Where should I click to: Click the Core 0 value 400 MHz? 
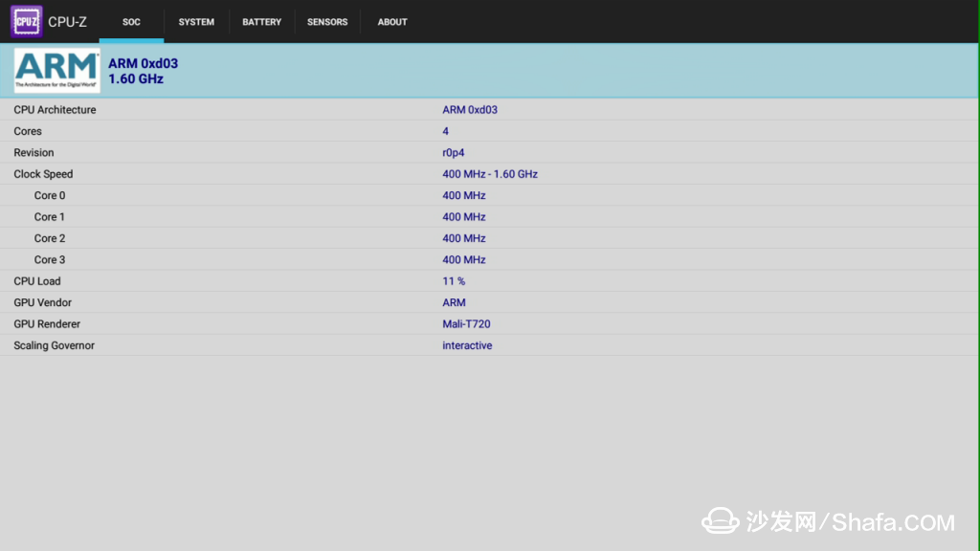(464, 195)
